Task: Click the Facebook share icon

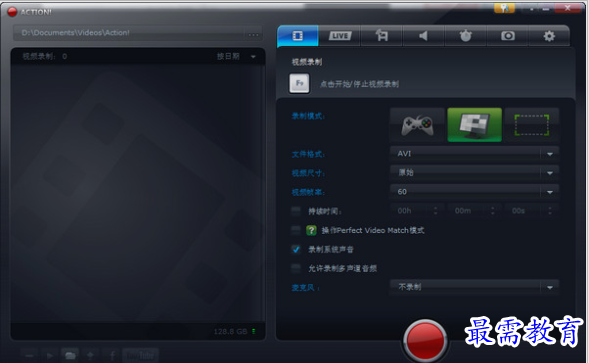Action: [x=112, y=355]
